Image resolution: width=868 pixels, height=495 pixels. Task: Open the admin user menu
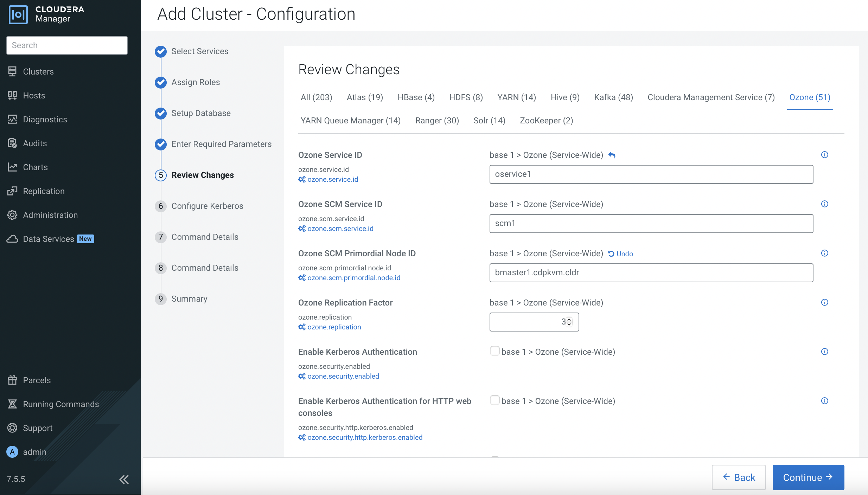click(x=34, y=452)
